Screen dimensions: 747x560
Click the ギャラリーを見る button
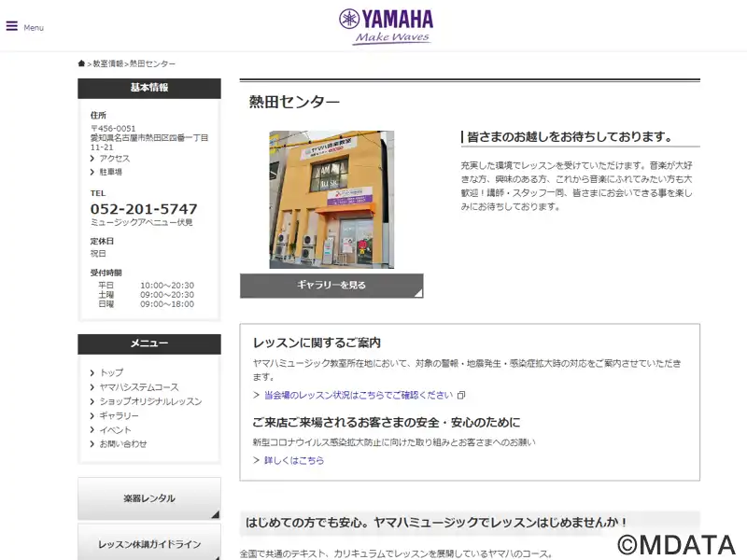click(x=331, y=286)
